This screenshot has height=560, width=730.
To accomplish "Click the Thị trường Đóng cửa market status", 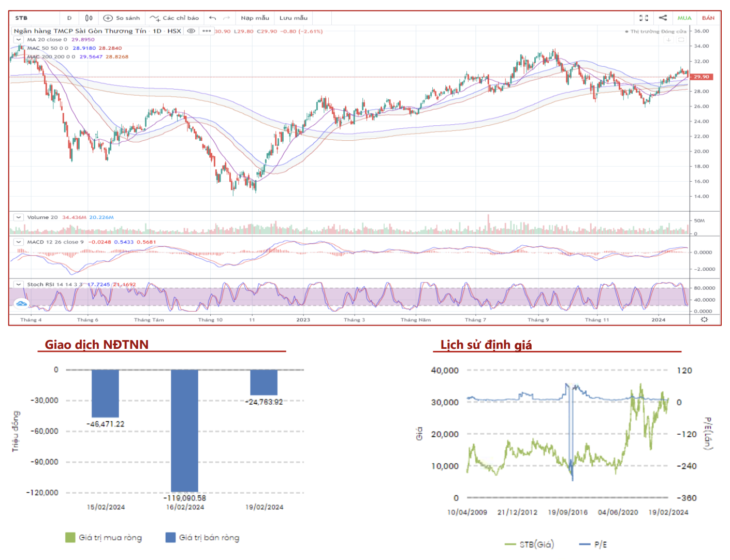I will [656, 32].
